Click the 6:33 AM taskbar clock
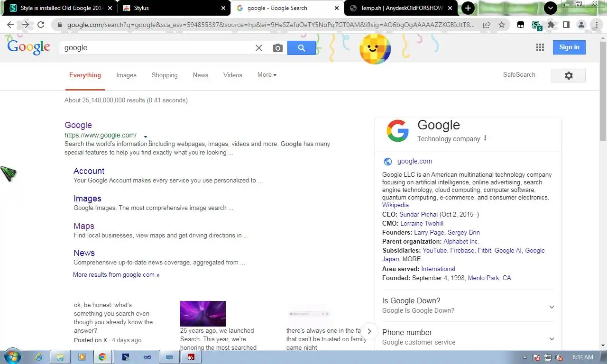This screenshot has width=607, height=364. (583, 357)
